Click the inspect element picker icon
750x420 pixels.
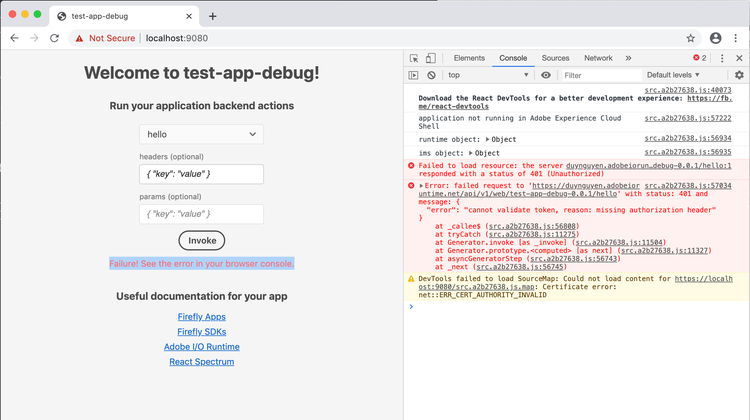414,59
